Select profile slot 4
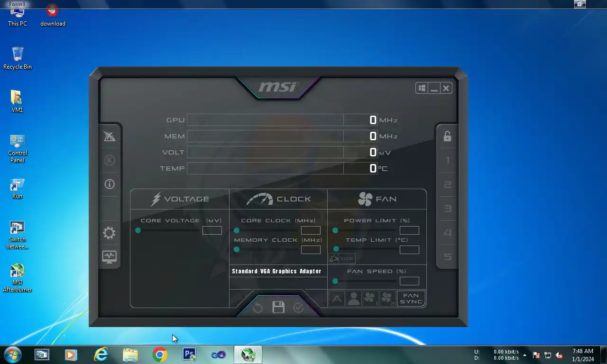This screenshot has width=607, height=364. 447,233
